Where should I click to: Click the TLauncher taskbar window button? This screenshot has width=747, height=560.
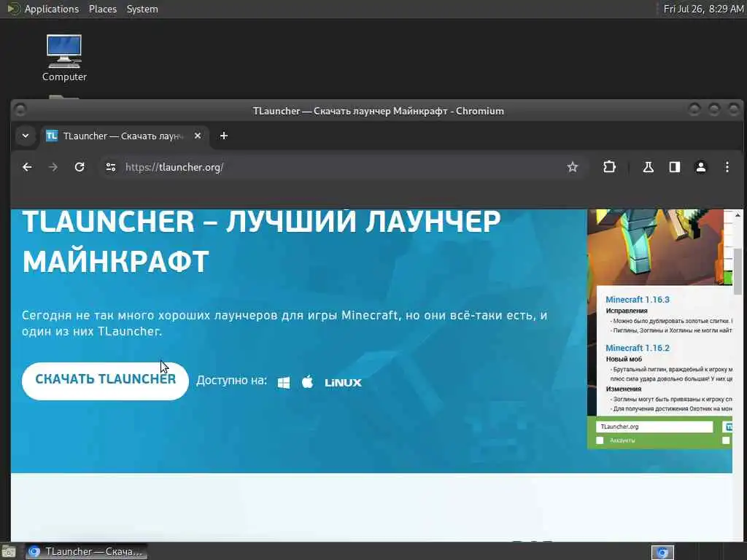pos(86,551)
